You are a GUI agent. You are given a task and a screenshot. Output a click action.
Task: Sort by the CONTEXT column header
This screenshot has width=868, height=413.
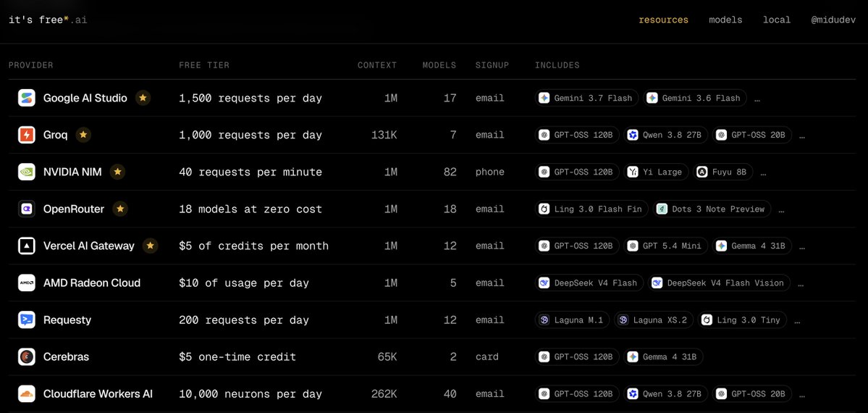coord(378,65)
